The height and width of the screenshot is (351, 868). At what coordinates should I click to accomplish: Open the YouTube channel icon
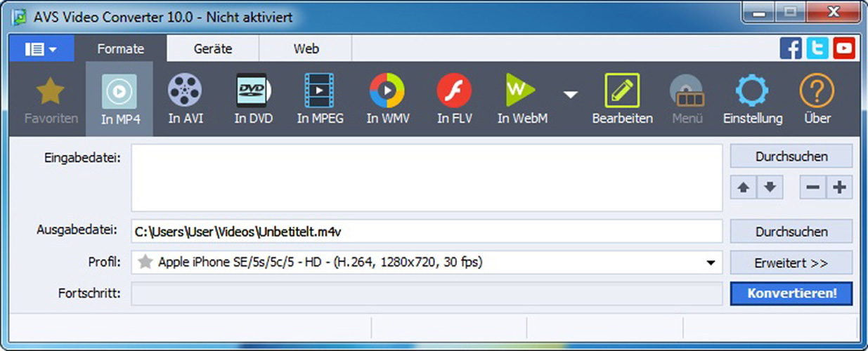pyautogui.click(x=844, y=48)
